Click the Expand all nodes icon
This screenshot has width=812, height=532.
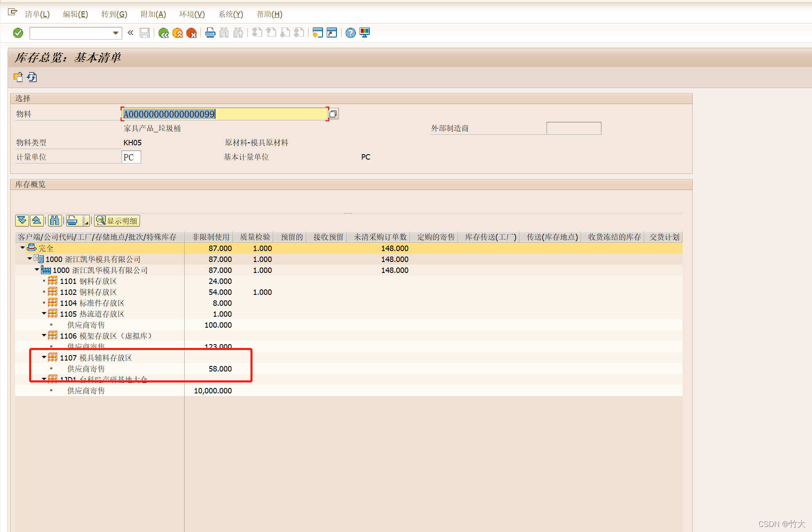pos(22,220)
